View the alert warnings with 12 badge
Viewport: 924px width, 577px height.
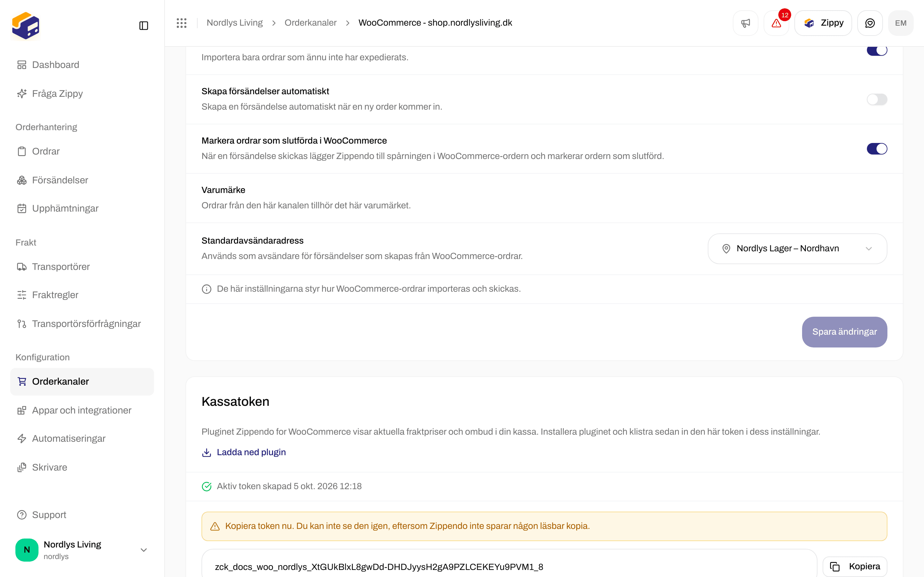coord(776,23)
